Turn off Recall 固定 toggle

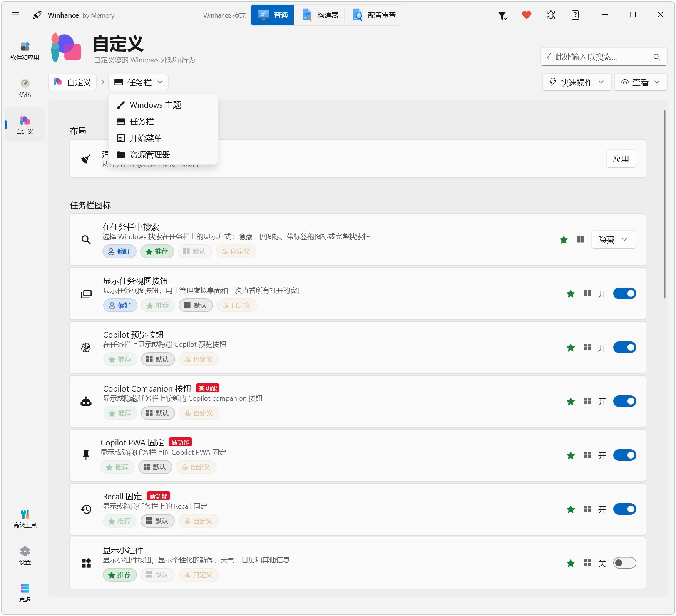(624, 509)
